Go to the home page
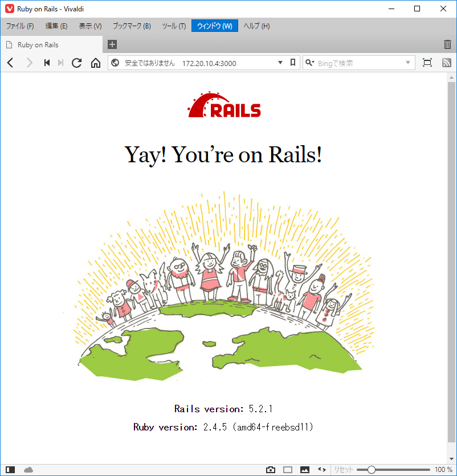Viewport: 457px width, 476px height. click(x=96, y=63)
